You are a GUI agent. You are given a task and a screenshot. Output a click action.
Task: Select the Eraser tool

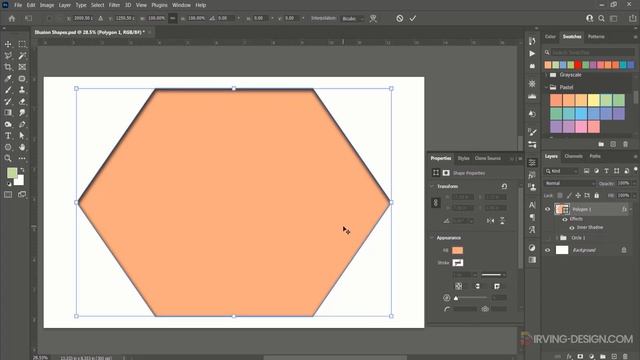[x=22, y=101]
